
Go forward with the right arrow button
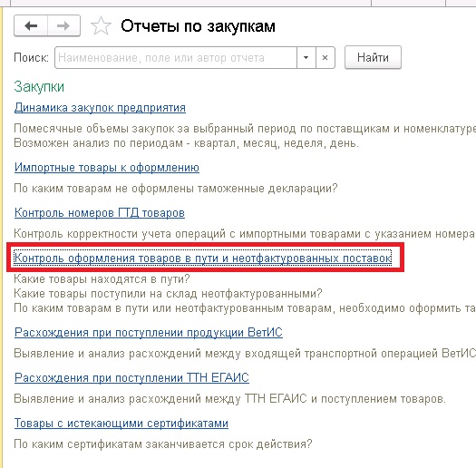63,25
